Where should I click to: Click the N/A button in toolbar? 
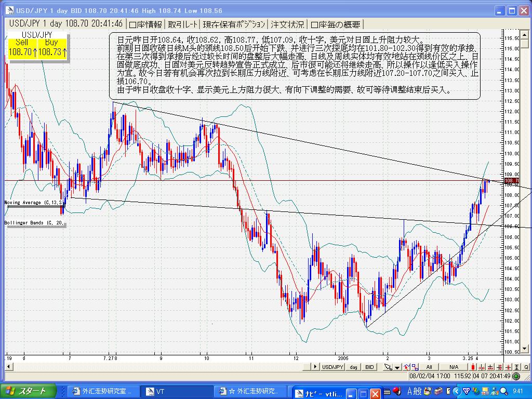click(454, 367)
